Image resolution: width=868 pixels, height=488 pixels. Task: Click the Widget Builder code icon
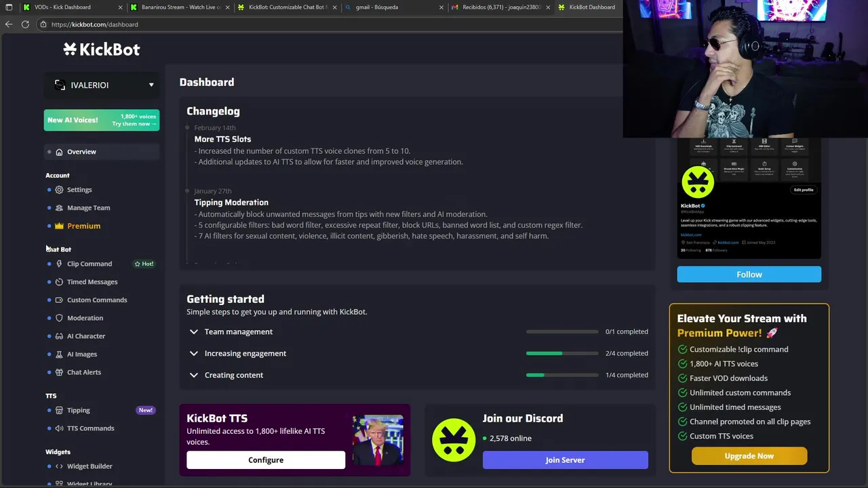[59, 466]
